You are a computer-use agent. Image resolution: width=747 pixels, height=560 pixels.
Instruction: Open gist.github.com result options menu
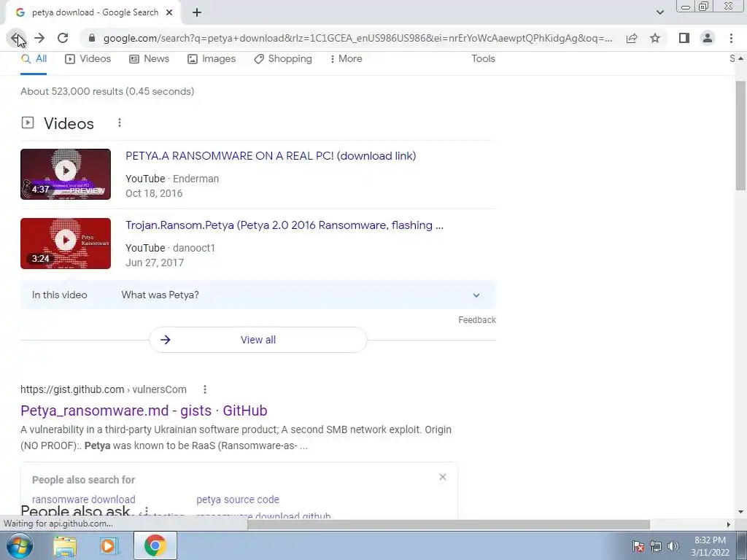205,389
